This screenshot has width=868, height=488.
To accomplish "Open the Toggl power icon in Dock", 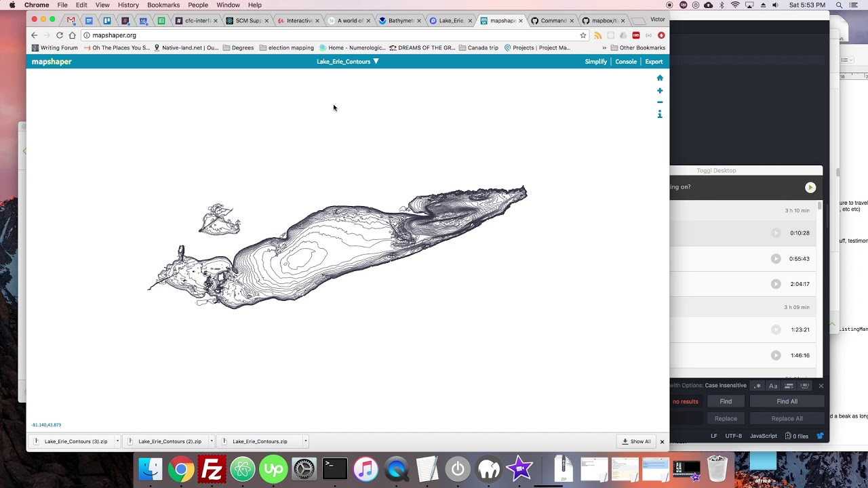I will [x=458, y=469].
